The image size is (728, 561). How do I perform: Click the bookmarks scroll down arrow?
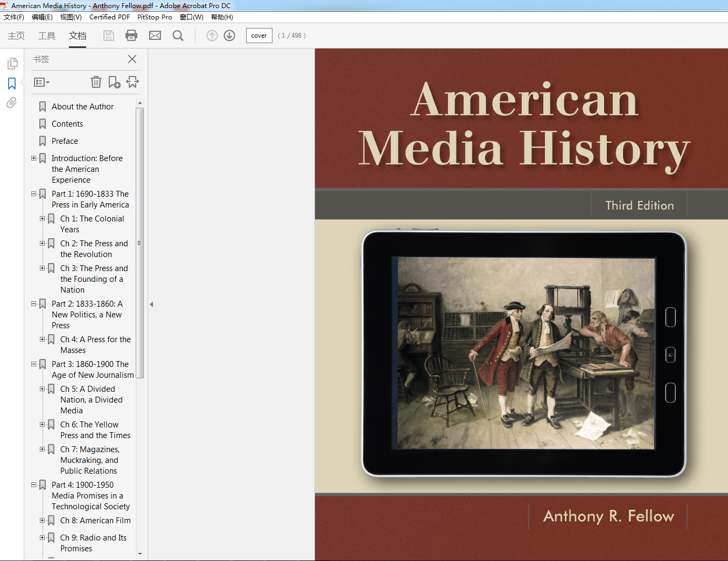pos(140,553)
